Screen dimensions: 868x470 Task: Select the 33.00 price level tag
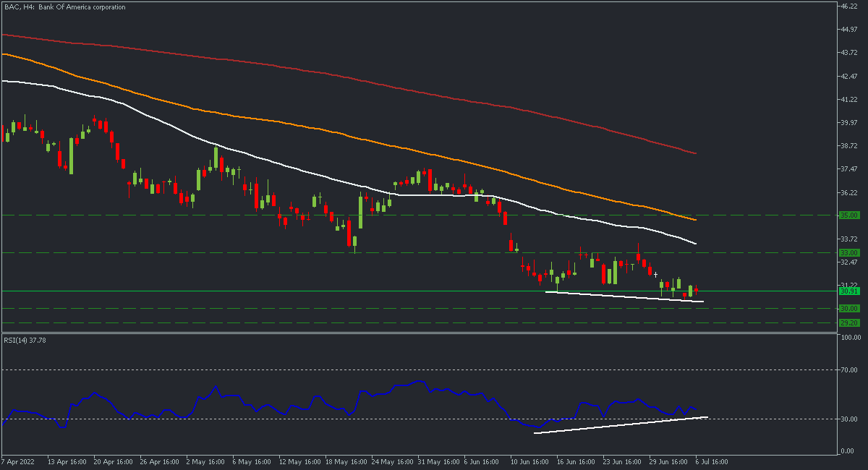[848, 253]
